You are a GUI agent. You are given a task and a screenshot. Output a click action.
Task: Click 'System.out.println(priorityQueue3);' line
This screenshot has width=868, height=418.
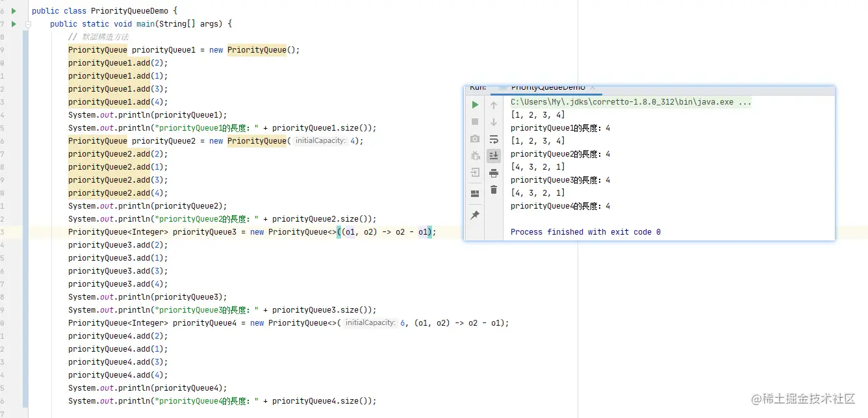click(x=147, y=297)
